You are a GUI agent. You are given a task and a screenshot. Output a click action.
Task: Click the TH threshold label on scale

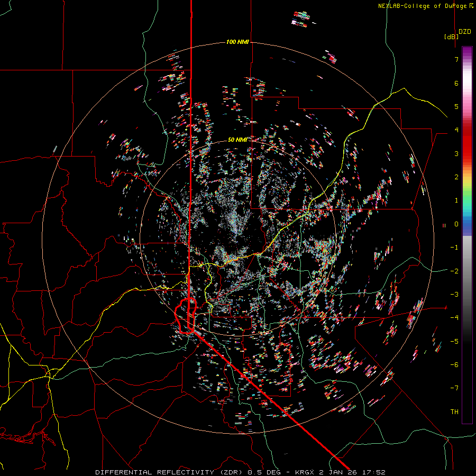[x=454, y=412]
